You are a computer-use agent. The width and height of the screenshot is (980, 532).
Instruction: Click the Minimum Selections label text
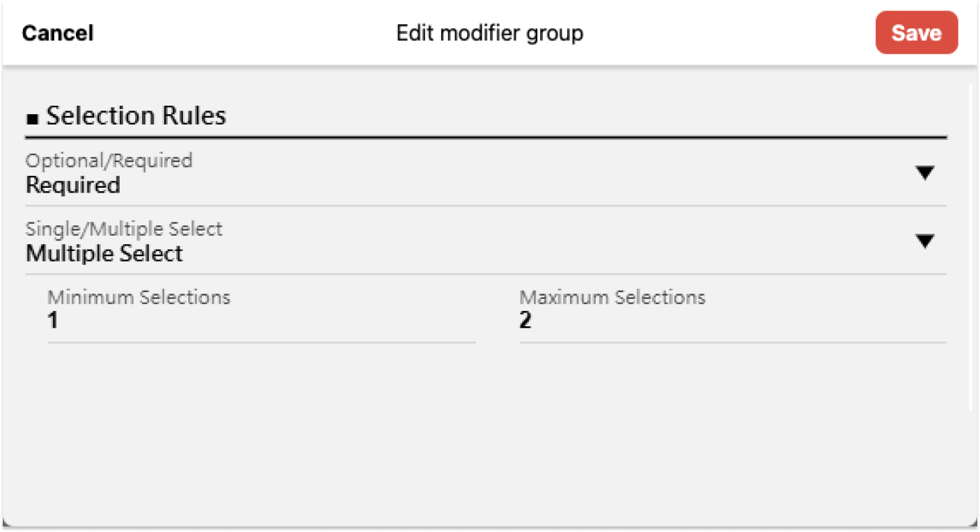[139, 298]
